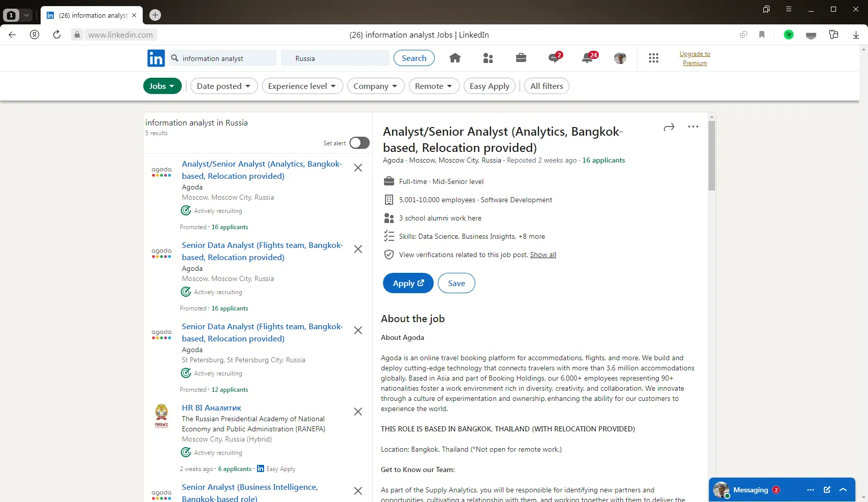This screenshot has width=868, height=502.
Task: Expand Messaging panel chevron
Action: 843,490
